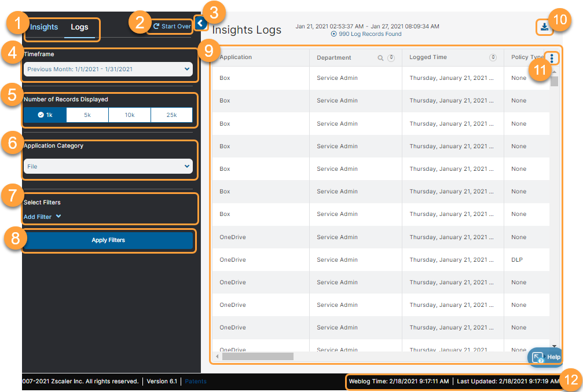Image resolution: width=583 pixels, height=392 pixels.
Task: Open the Application Category dropdown
Action: (108, 165)
